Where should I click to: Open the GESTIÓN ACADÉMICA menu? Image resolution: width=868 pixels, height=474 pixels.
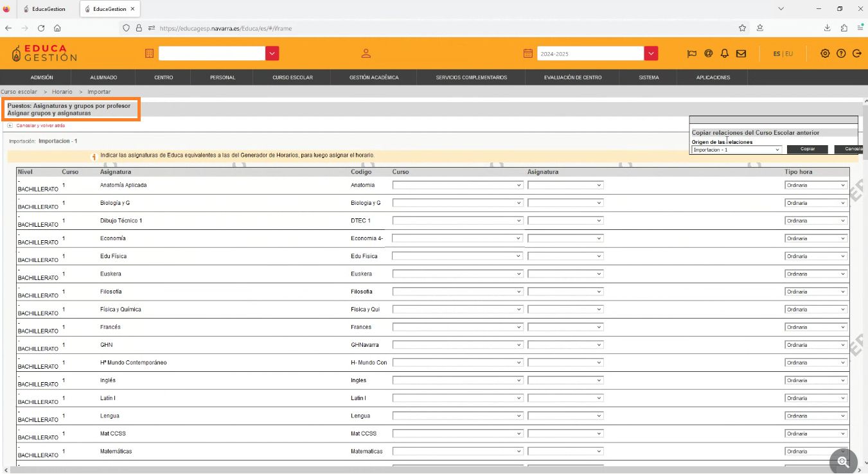[x=374, y=77]
